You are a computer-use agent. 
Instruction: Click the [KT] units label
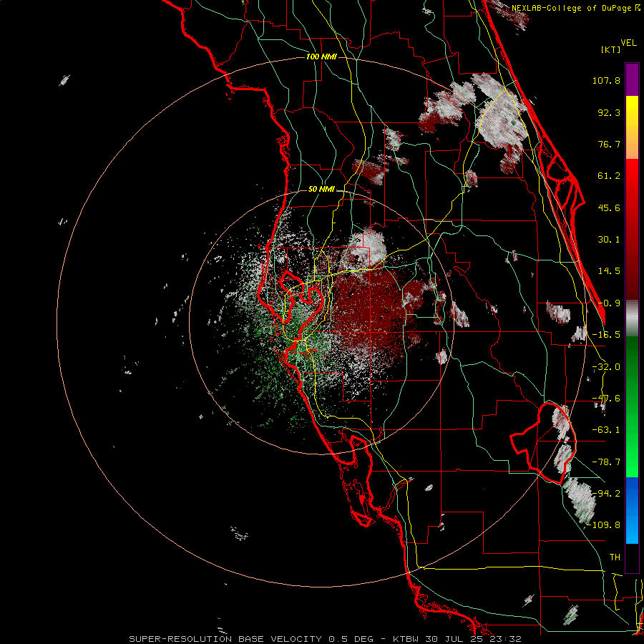(610, 49)
